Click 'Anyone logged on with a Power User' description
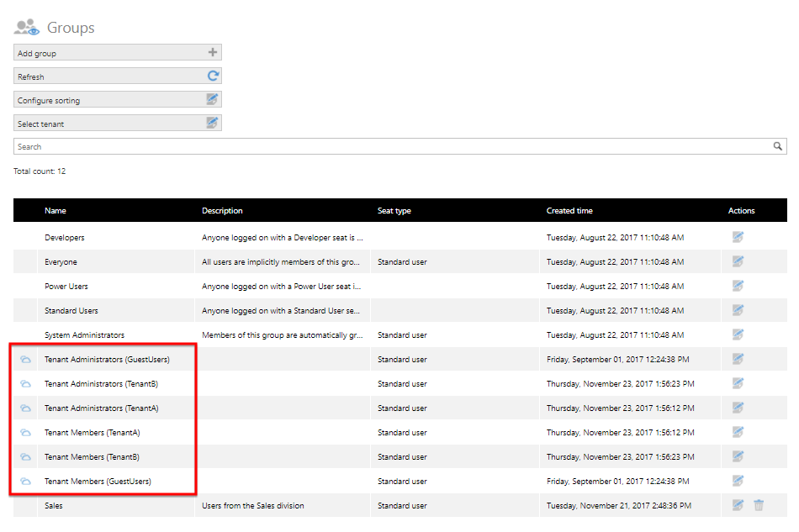The width and height of the screenshot is (799, 532). click(x=281, y=286)
